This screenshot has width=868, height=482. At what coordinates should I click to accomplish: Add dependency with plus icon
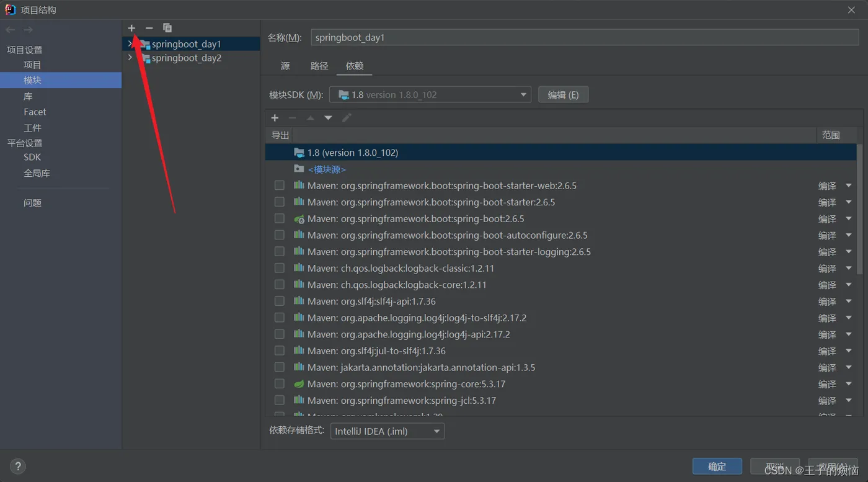pyautogui.click(x=275, y=118)
